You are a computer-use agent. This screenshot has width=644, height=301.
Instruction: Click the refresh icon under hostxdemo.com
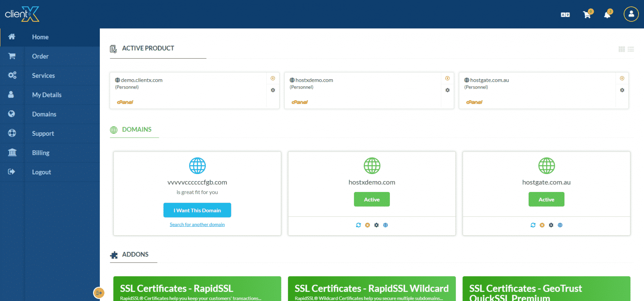pos(358,225)
